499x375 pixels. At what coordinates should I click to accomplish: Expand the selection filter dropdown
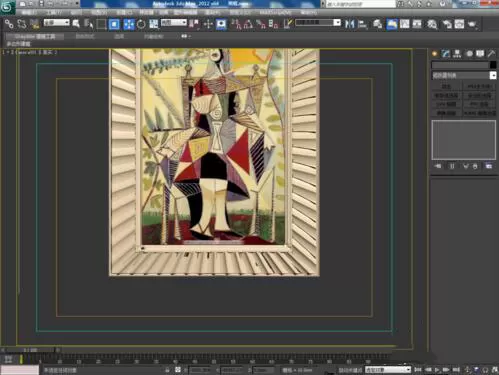(57, 23)
